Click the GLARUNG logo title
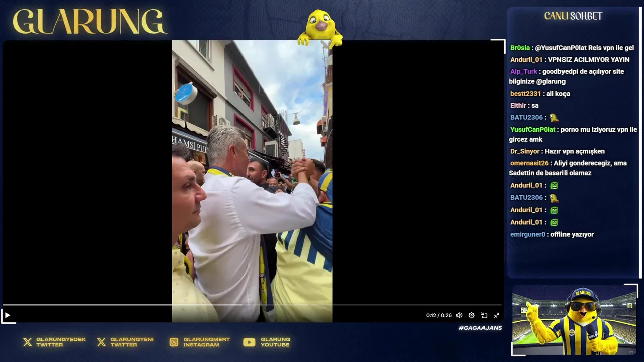This screenshot has width=644, height=362. 89,22
